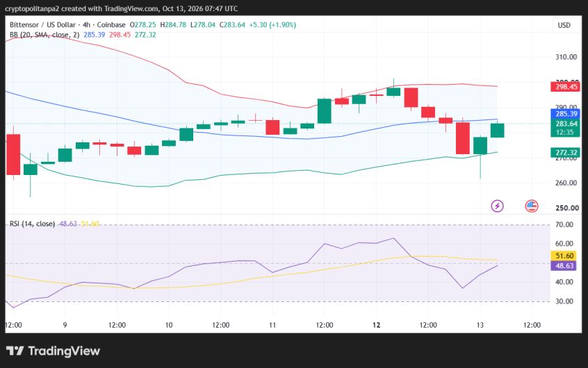Click the 60.00 RSI axis label

point(564,244)
